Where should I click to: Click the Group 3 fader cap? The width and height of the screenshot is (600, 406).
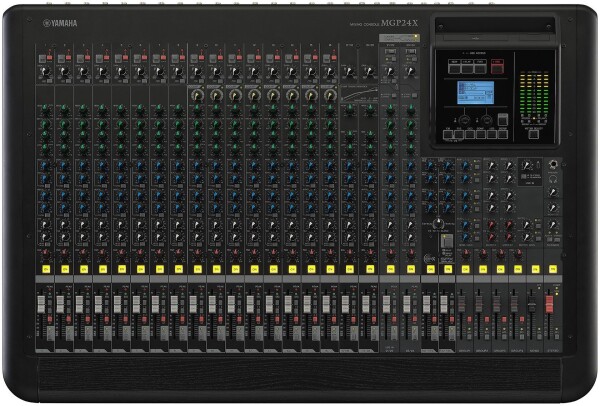(x=497, y=304)
